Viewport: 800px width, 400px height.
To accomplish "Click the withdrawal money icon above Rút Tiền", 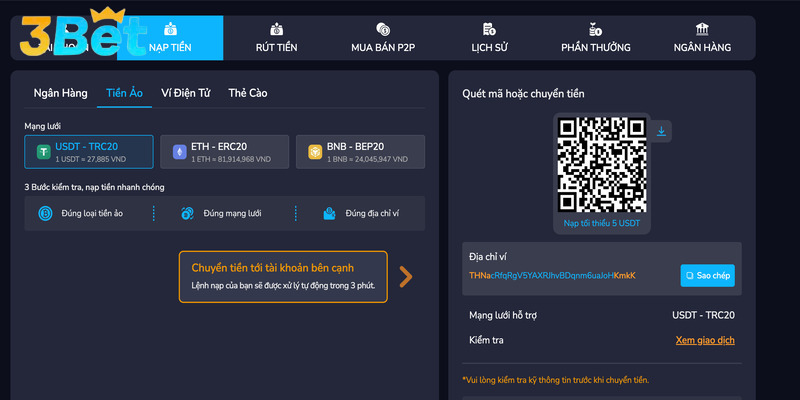I will (277, 29).
